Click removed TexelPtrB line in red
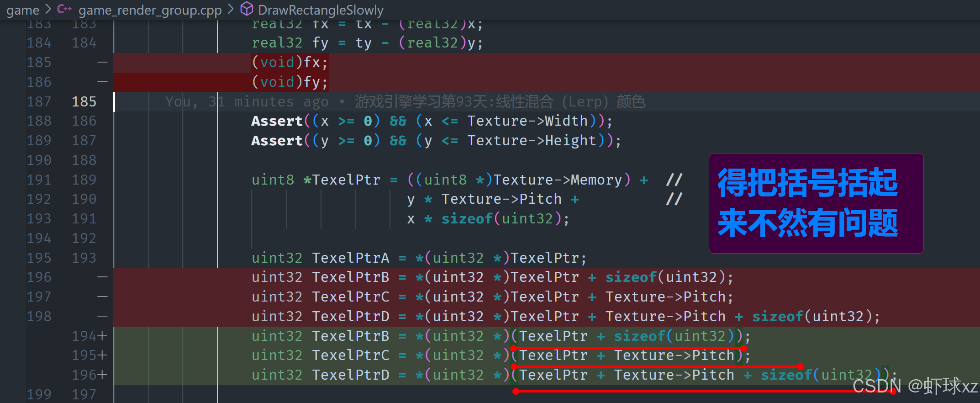 (492, 278)
